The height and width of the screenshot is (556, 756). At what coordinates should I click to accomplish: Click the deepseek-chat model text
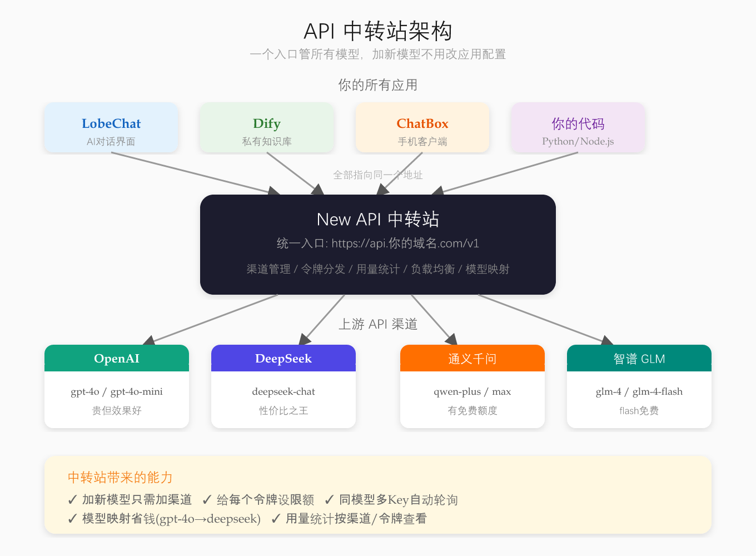(283, 391)
